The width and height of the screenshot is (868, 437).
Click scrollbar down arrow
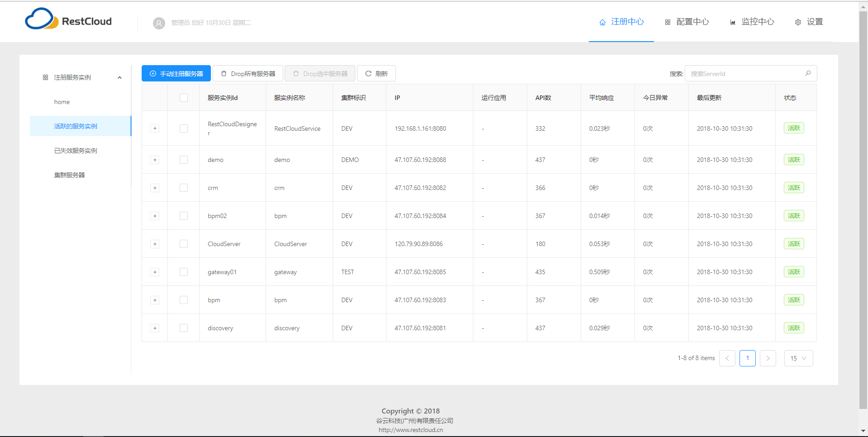(x=863, y=431)
